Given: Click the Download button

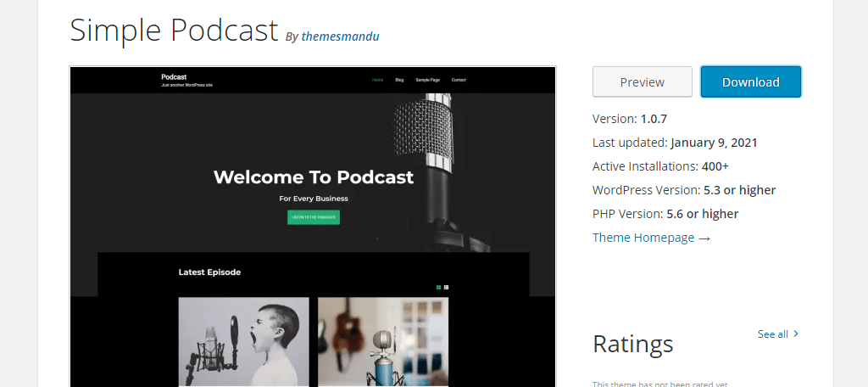Looking at the screenshot, I should (751, 82).
